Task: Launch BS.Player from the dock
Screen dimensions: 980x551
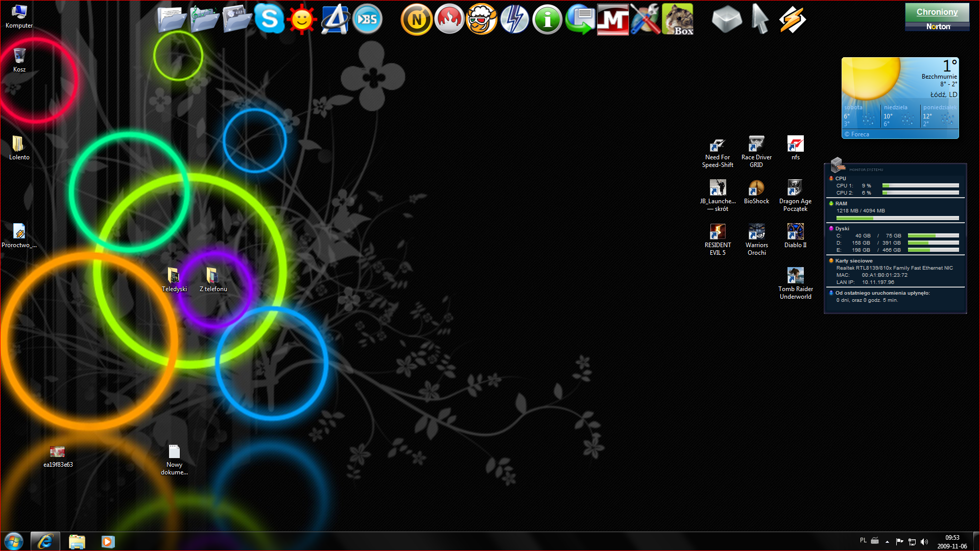Action: point(367,19)
